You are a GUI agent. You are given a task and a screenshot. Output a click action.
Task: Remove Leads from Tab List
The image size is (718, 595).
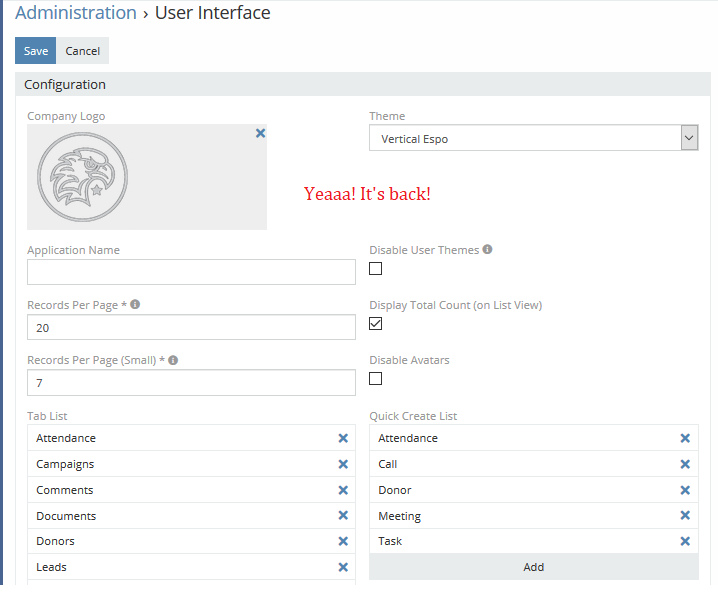(343, 567)
